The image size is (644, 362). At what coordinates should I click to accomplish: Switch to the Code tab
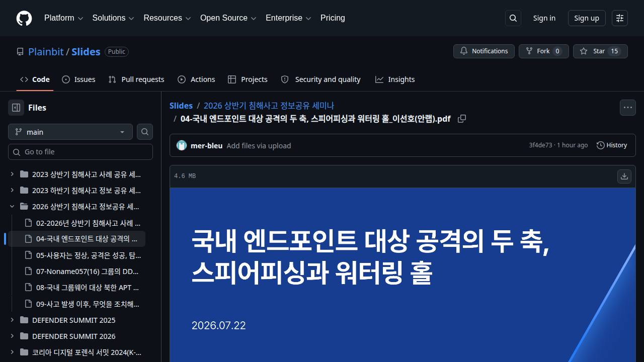pyautogui.click(x=35, y=79)
